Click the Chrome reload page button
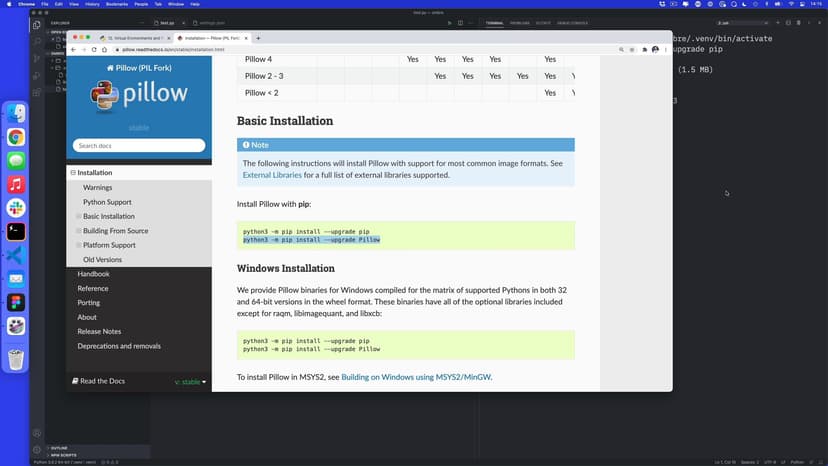 coord(94,49)
